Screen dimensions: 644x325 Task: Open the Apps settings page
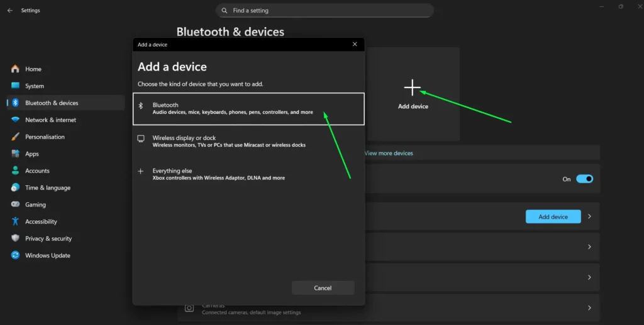[65, 154]
